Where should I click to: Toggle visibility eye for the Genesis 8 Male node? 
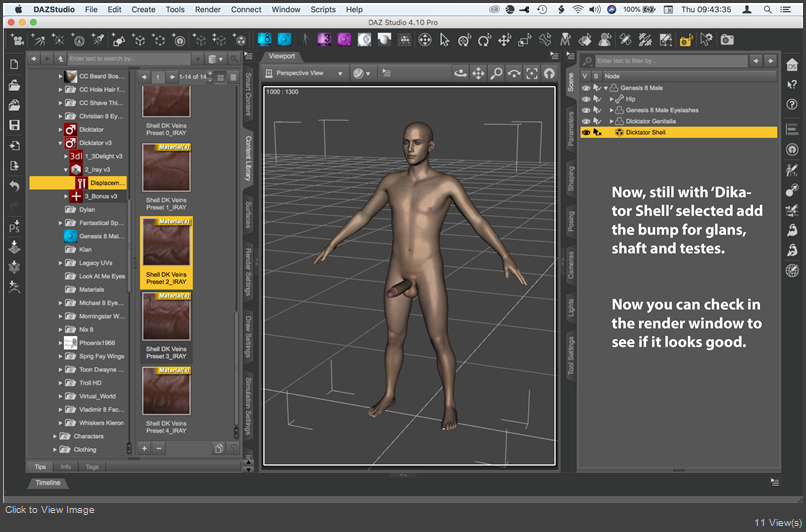click(585, 88)
